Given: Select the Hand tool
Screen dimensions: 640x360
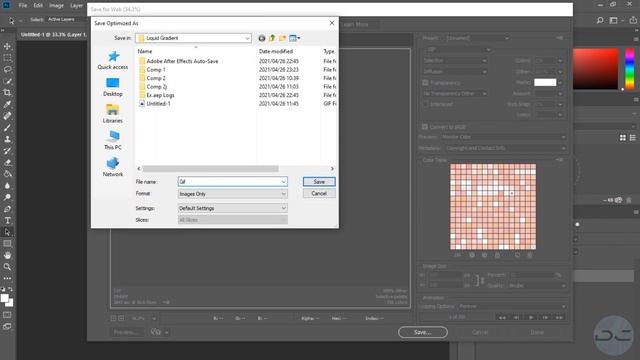Looking at the screenshot, I should click(x=7, y=255).
